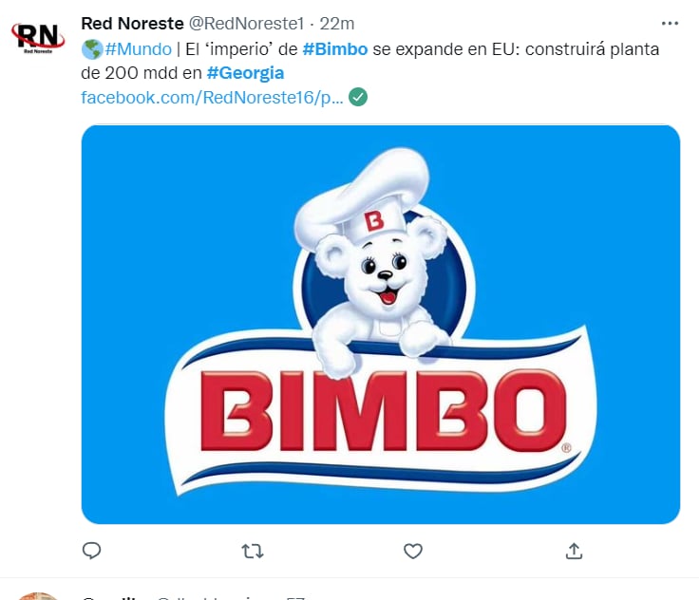The height and width of the screenshot is (600, 700).
Task: Share the tweet via upload icon
Action: 574,551
